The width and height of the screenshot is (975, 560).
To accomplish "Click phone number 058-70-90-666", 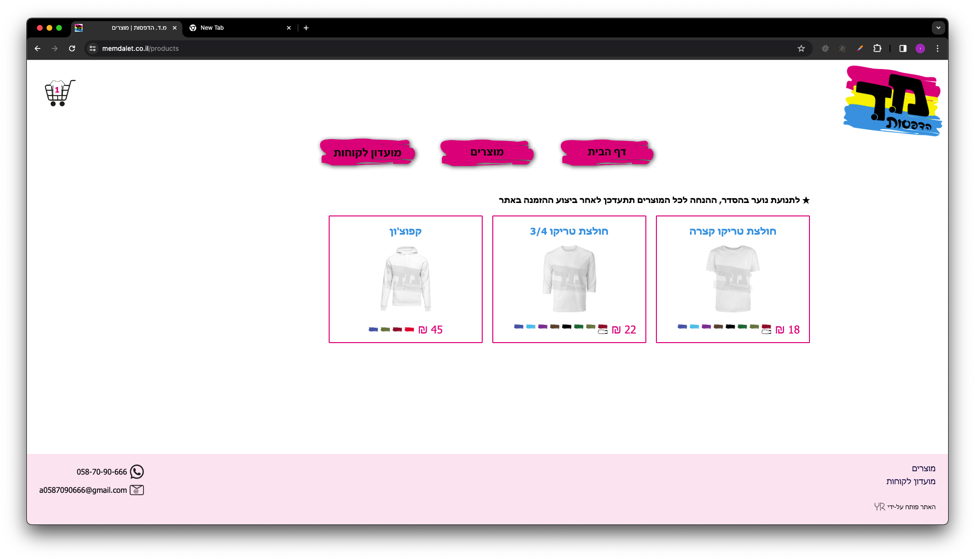I will coord(102,472).
